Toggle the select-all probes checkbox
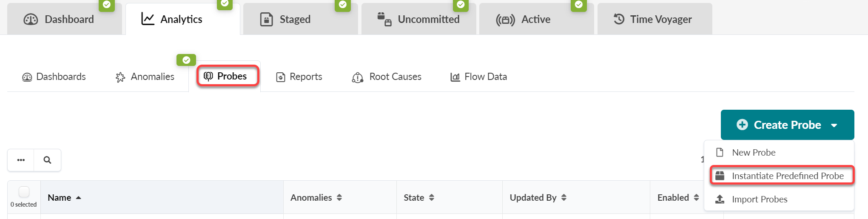 24,192
